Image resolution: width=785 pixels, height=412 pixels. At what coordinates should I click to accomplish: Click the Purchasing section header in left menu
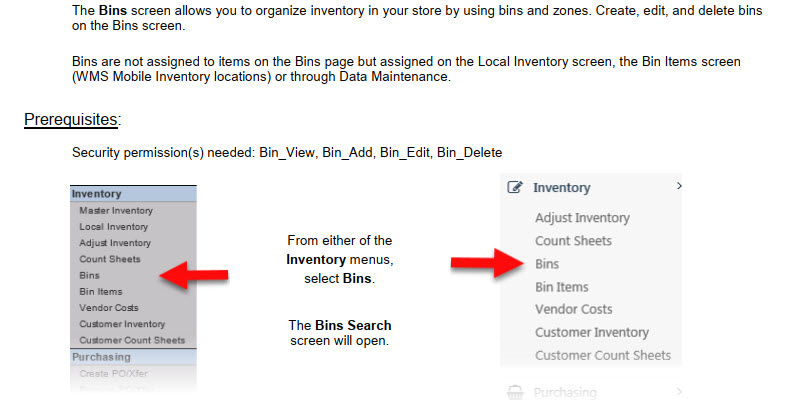[x=102, y=356]
